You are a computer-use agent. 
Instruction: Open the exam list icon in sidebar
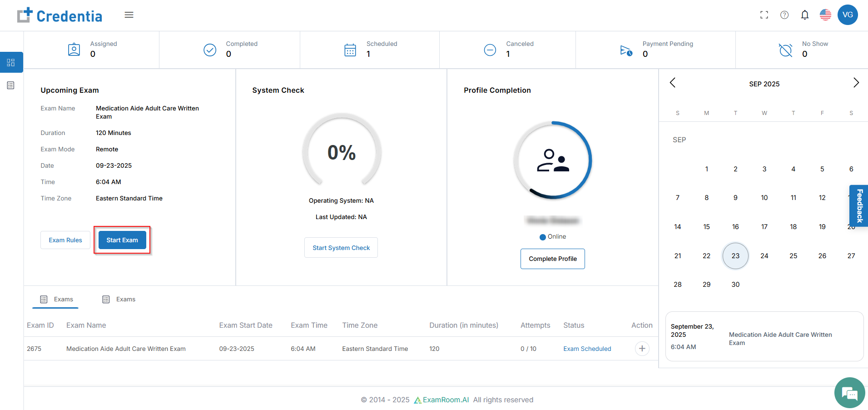coord(11,85)
